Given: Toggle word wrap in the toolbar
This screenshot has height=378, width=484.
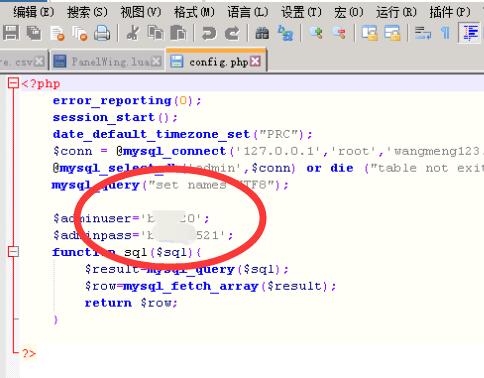Looking at the screenshot, I should click(423, 33).
